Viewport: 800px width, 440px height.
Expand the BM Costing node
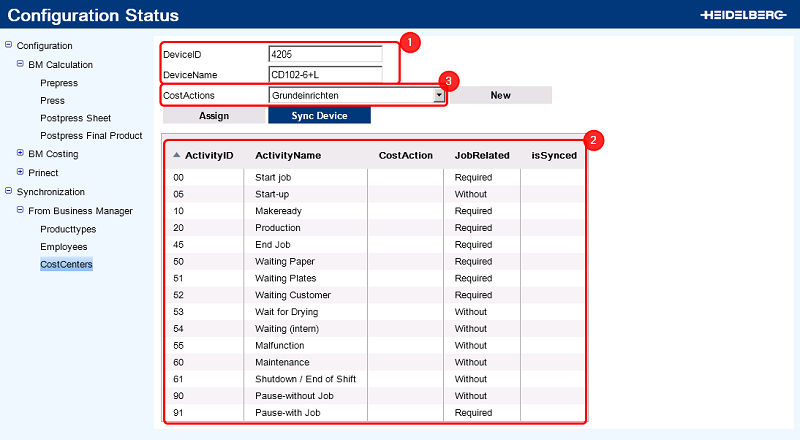click(x=21, y=154)
